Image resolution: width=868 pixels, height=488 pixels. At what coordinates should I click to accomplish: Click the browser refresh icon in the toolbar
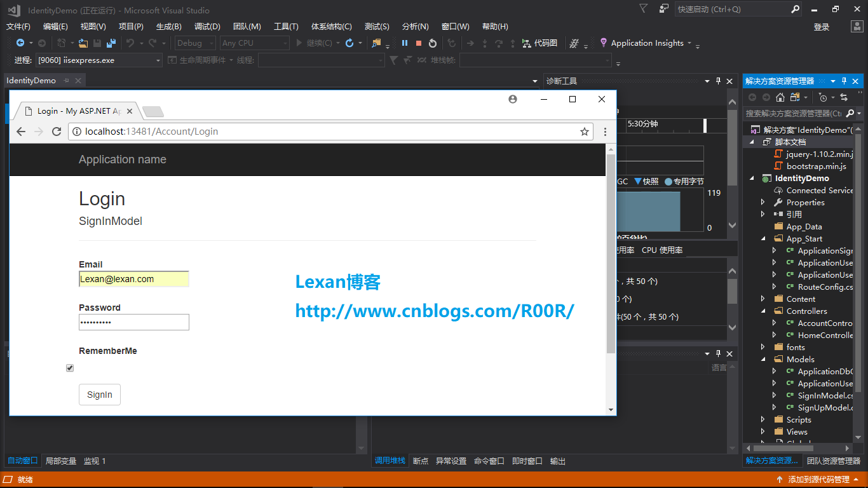349,43
